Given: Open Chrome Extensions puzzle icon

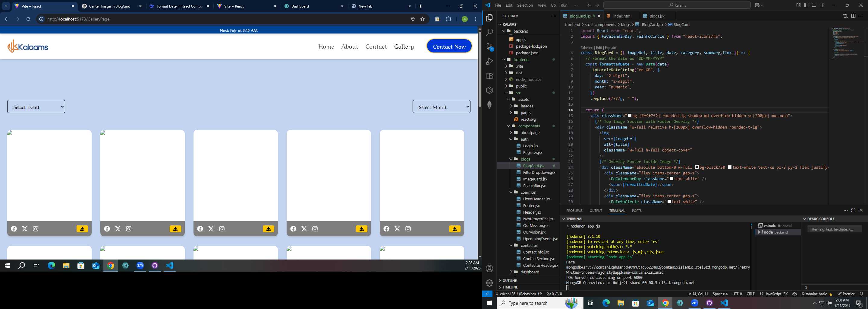Looking at the screenshot, I should pyautogui.click(x=448, y=19).
